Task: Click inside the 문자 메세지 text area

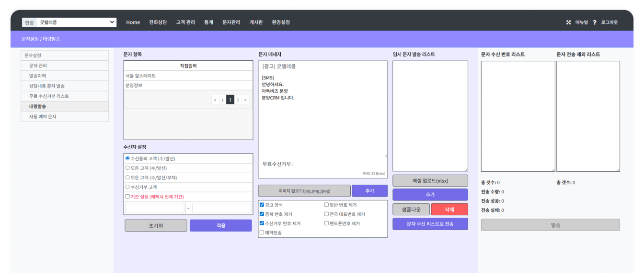Action: pyautogui.click(x=322, y=115)
